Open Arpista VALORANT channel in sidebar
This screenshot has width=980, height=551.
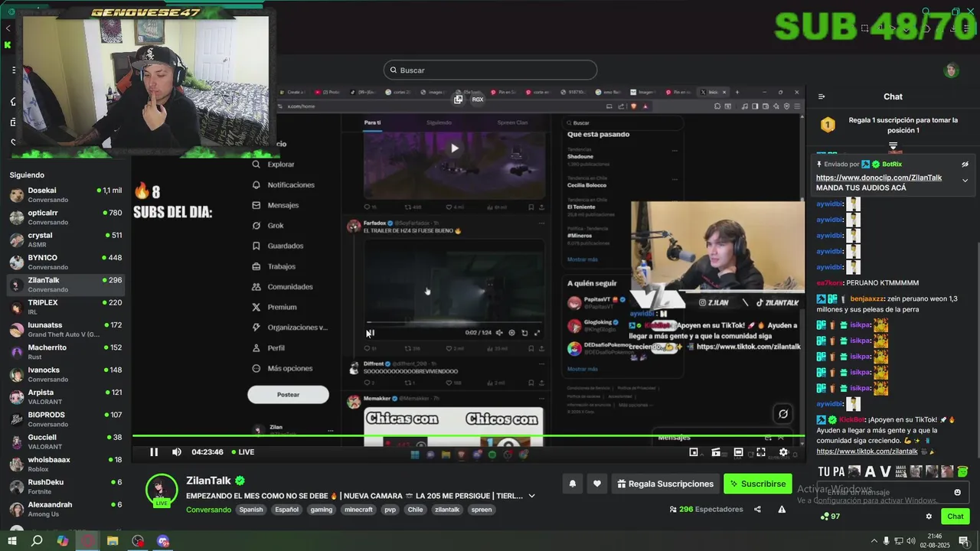point(66,396)
